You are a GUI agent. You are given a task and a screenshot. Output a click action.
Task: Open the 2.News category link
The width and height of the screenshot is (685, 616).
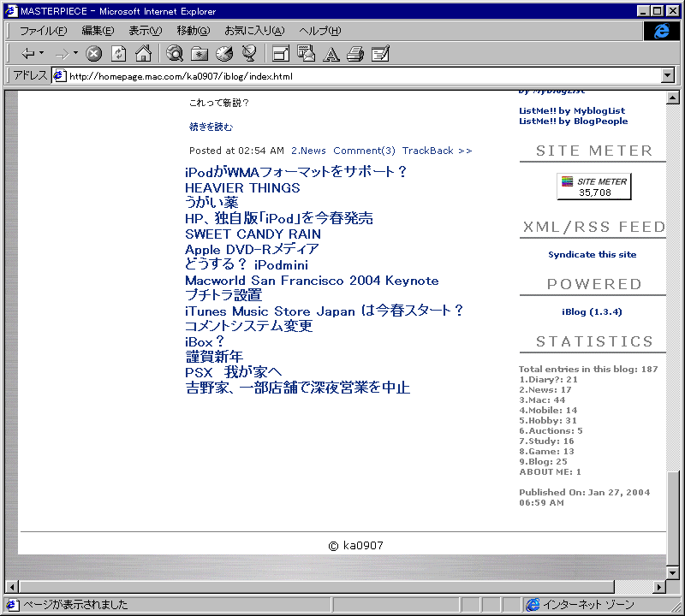coord(308,151)
